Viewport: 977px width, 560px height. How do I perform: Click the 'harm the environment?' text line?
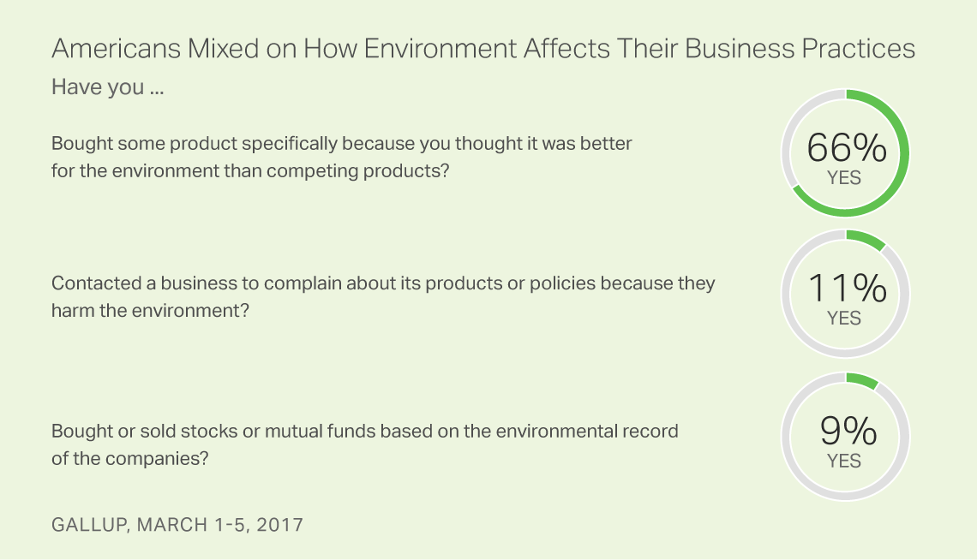(x=150, y=311)
